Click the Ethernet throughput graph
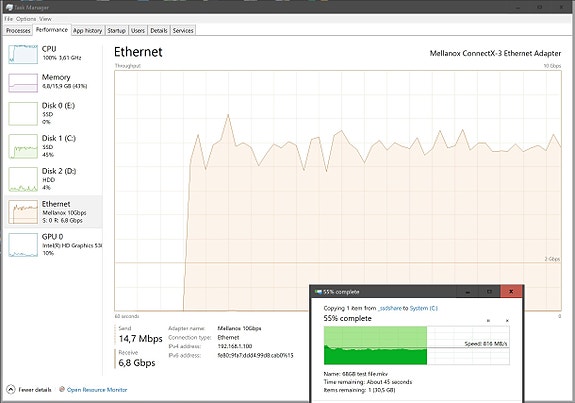The height and width of the screenshot is (403, 575). pos(338,191)
